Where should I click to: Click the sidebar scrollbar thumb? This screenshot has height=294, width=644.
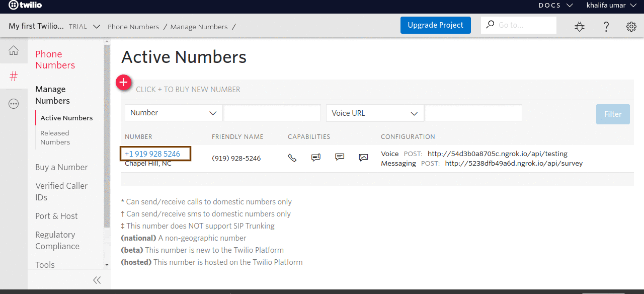click(x=107, y=136)
